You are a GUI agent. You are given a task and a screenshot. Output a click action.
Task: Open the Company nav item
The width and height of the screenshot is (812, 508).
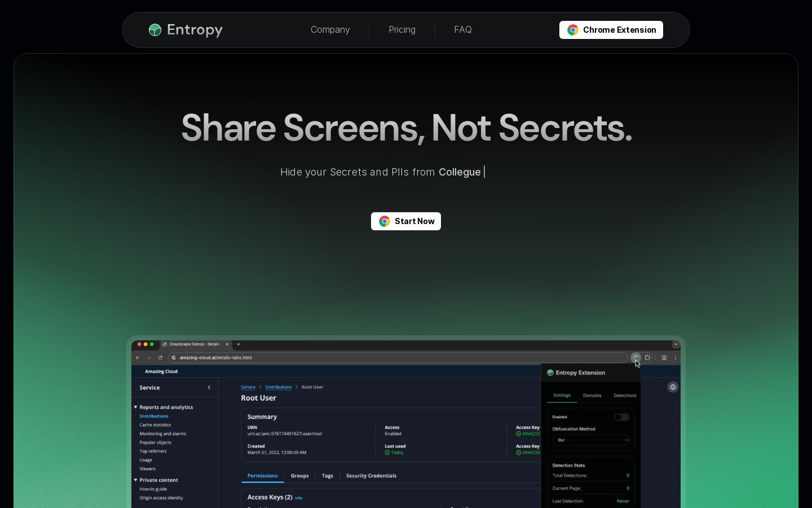coord(330,30)
